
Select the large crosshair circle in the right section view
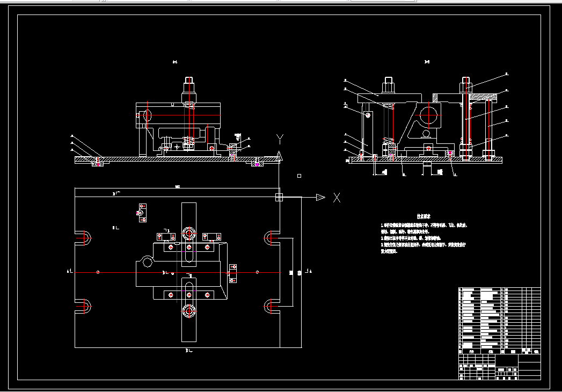coord(429,115)
